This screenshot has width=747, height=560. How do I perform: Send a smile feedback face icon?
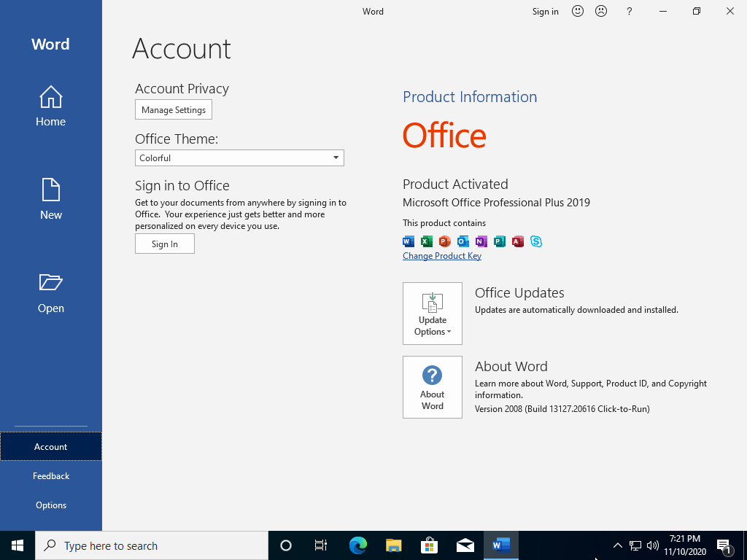[578, 11]
